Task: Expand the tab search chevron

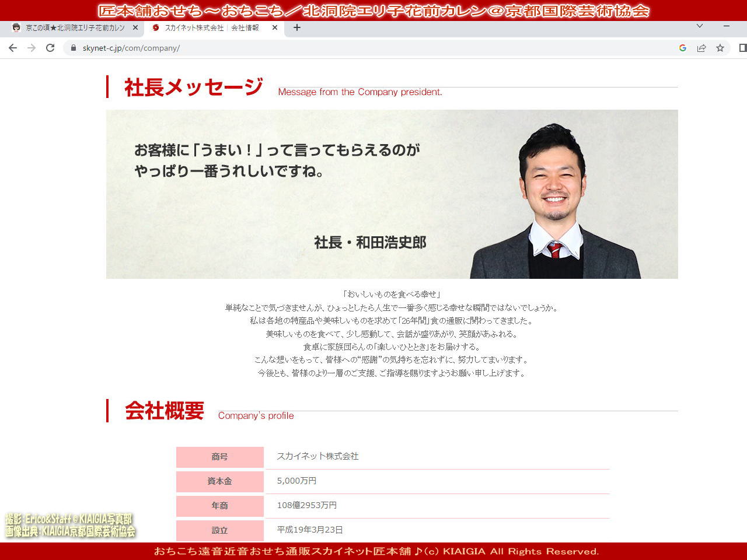Action: click(700, 26)
